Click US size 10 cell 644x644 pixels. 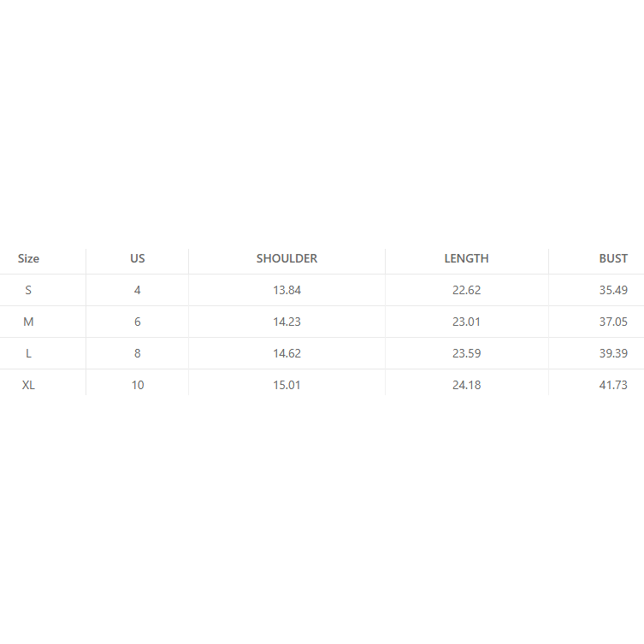138,385
